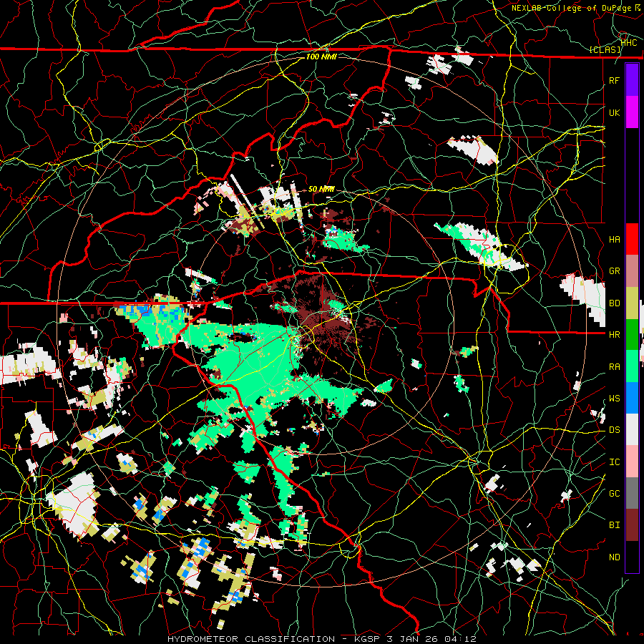Click the [CLAS] legend header text

point(605,50)
